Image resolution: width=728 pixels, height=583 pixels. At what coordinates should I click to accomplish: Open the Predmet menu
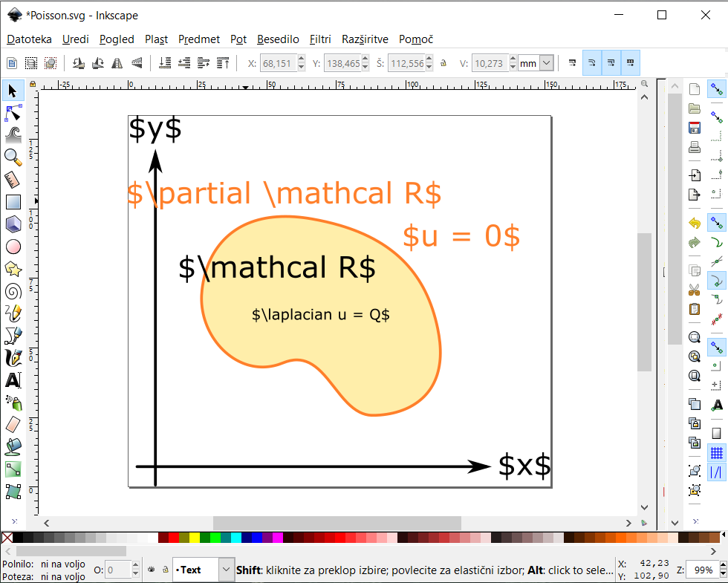click(x=199, y=39)
